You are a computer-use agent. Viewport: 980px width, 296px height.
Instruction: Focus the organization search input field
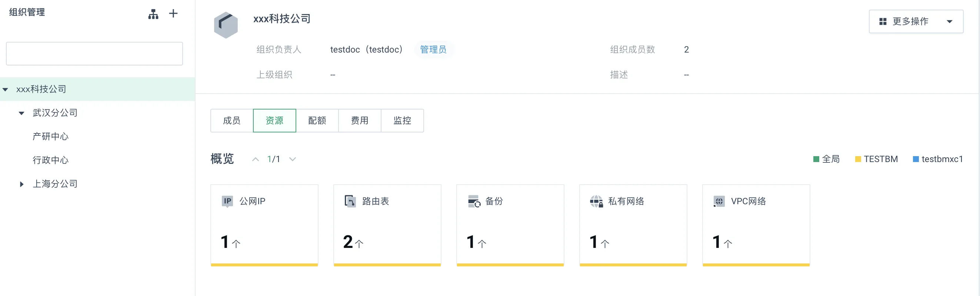point(94,54)
